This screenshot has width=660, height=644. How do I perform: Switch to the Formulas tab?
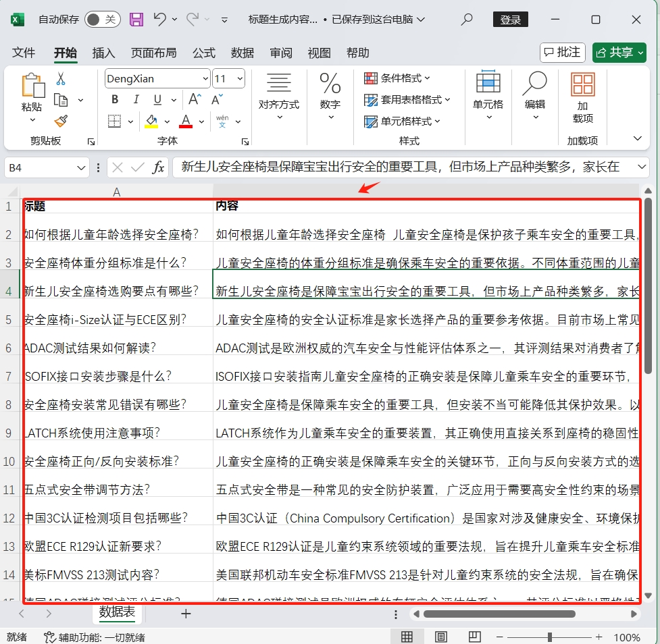[204, 53]
